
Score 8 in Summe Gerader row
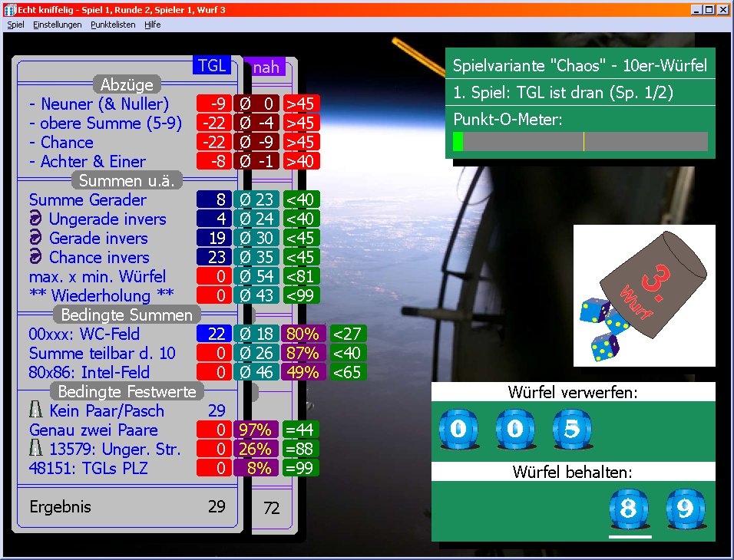tap(214, 199)
